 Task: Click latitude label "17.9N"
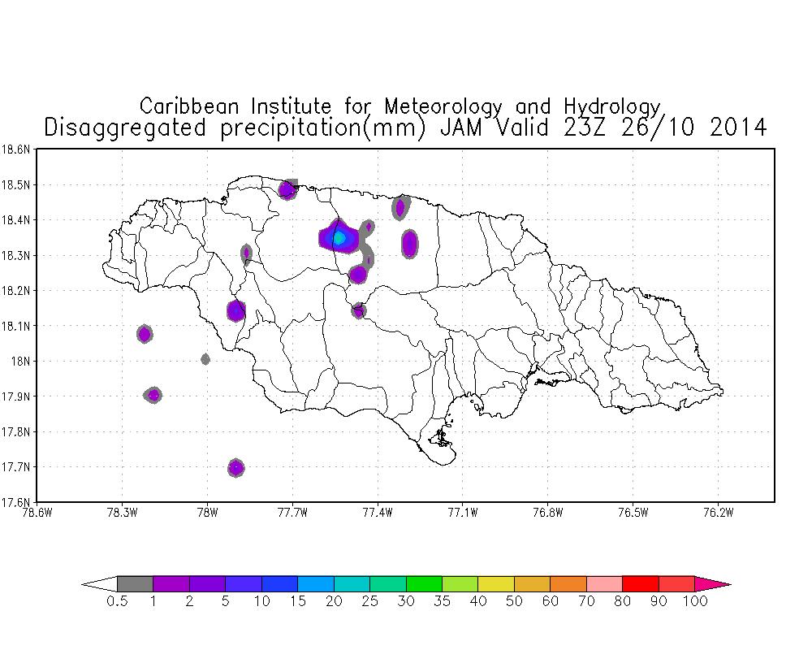coord(16,396)
